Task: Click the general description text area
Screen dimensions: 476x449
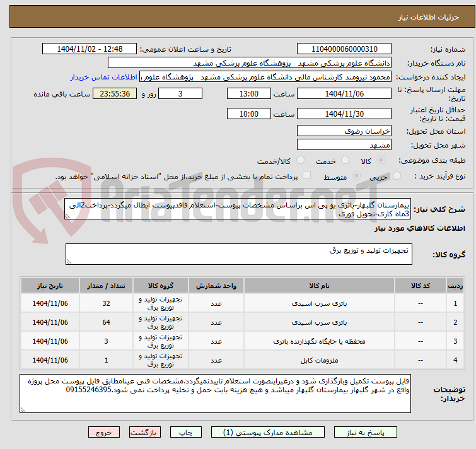Action: 238,209
